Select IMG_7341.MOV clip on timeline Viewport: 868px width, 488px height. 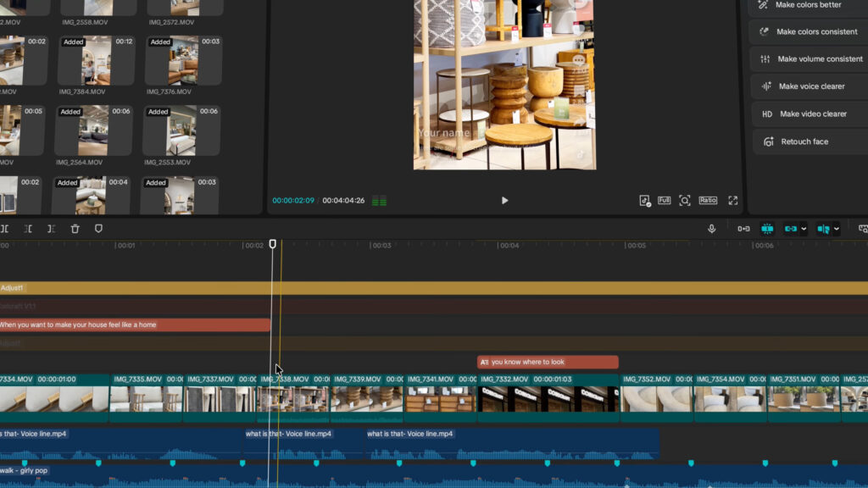pyautogui.click(x=441, y=398)
